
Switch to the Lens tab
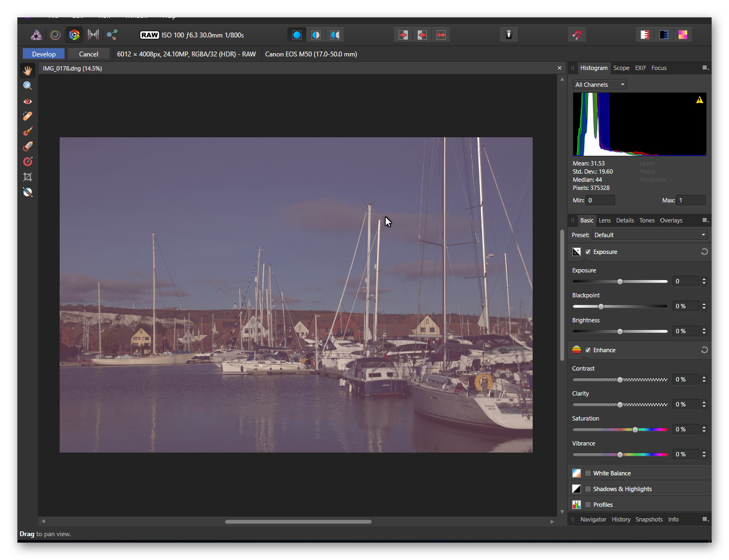(604, 220)
